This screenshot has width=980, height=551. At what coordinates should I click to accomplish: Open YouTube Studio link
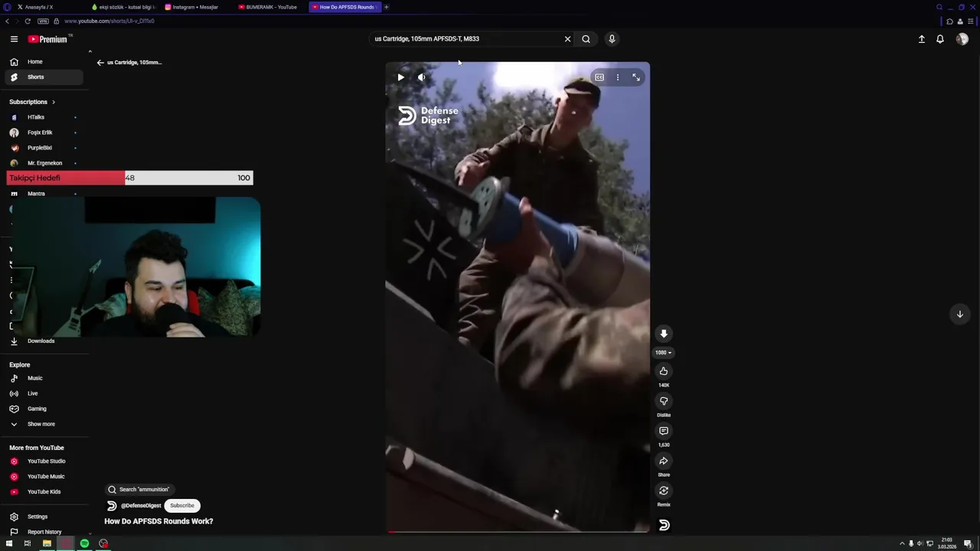[x=44, y=461]
